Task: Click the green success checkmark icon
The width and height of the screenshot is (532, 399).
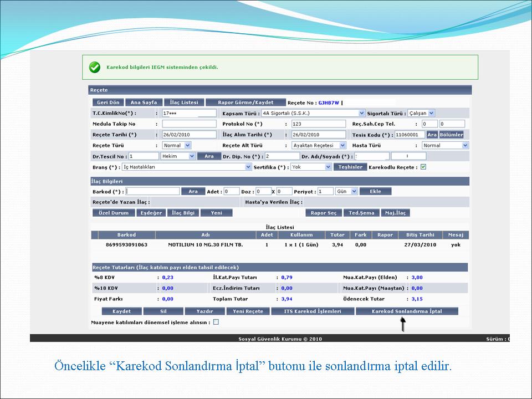Action: [95, 67]
